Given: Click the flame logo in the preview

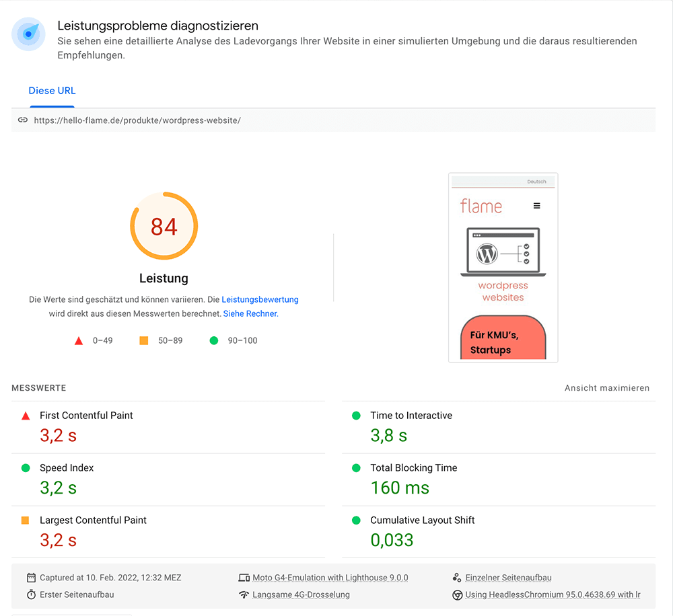Looking at the screenshot, I should pos(481,206).
